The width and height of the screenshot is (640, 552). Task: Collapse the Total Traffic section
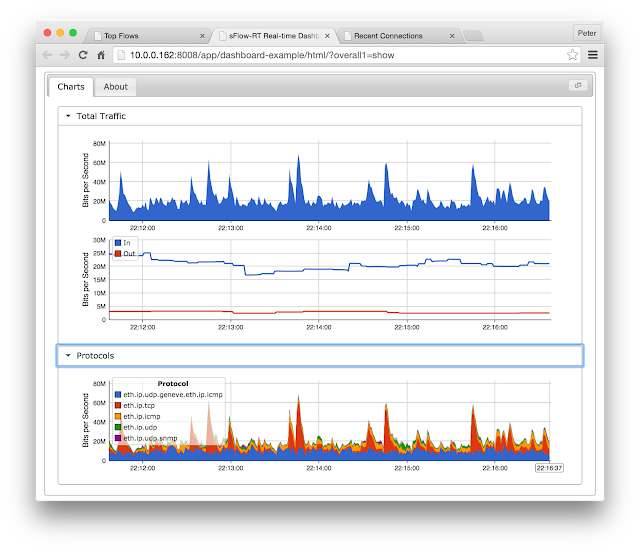[68, 116]
